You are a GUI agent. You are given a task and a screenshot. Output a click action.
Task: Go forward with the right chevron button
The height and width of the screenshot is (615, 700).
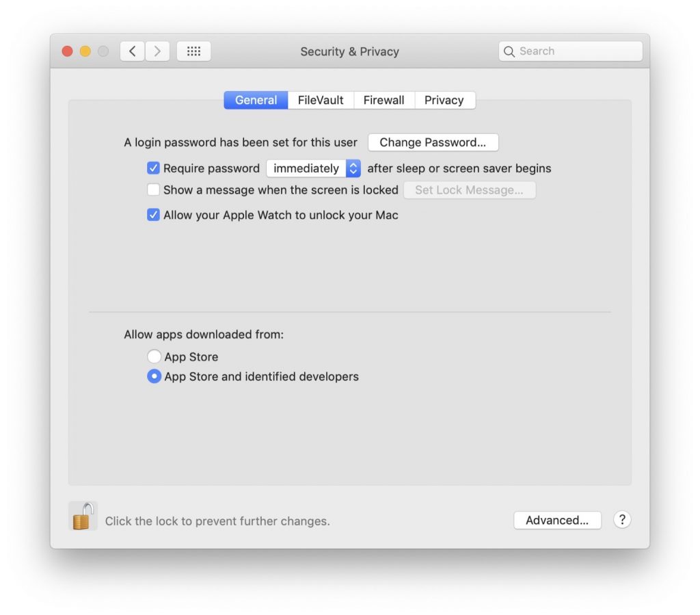(x=157, y=51)
